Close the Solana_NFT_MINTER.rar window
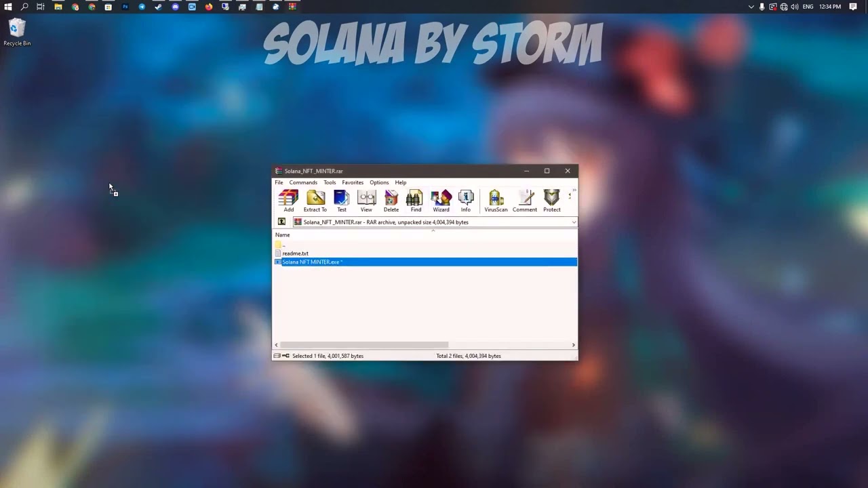The height and width of the screenshot is (488, 868). tap(568, 171)
